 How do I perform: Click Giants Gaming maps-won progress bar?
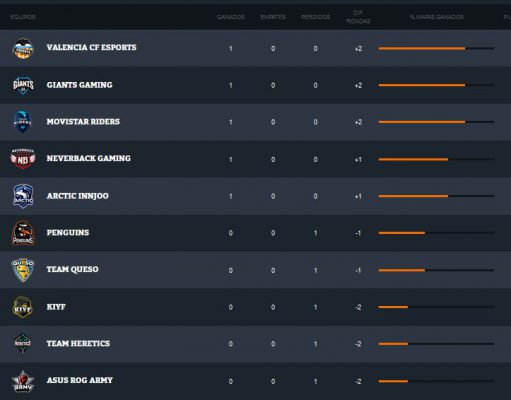coord(436,85)
